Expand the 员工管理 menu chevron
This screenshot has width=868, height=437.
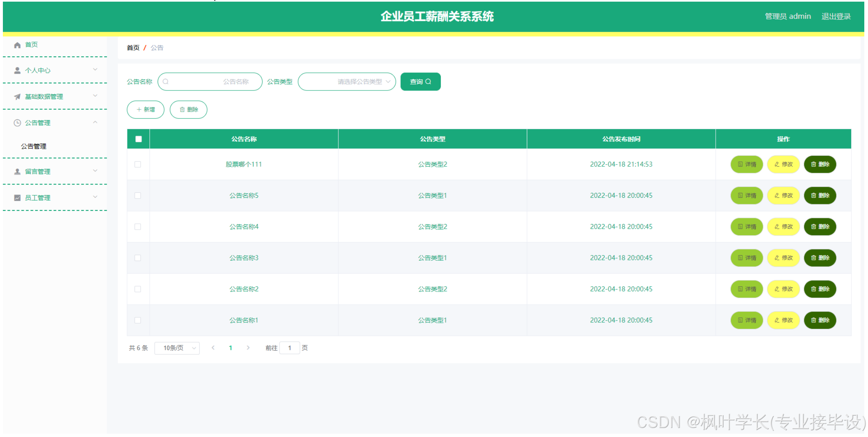95,197
